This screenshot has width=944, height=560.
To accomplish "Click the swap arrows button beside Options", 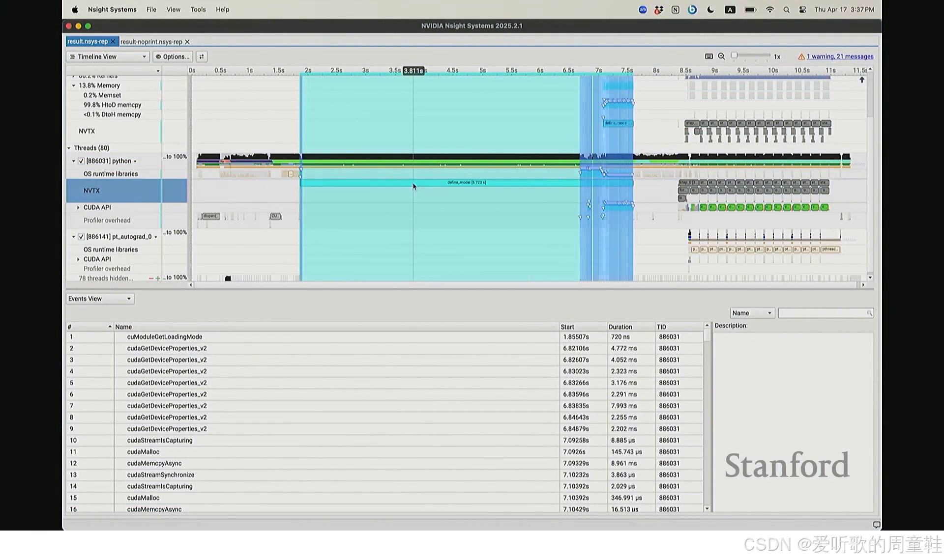I will [202, 56].
